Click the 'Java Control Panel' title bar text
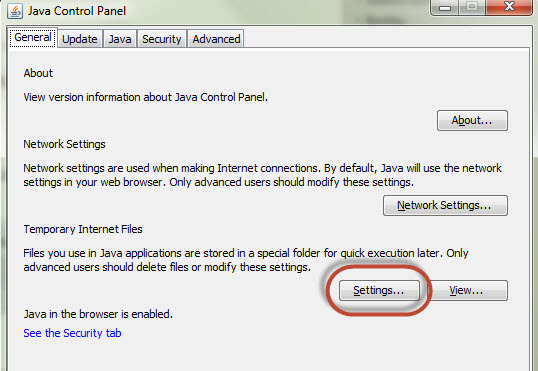538x371 pixels. tap(77, 11)
